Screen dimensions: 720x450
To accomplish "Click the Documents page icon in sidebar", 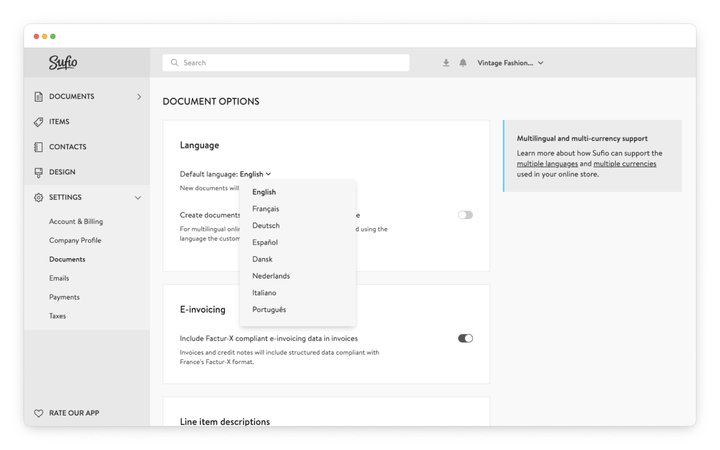I will (x=39, y=96).
